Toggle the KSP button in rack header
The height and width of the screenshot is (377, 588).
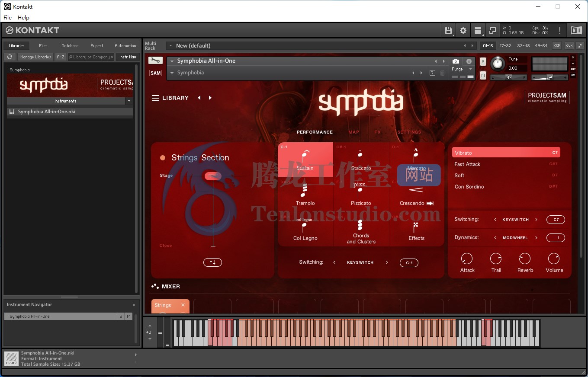[x=557, y=45]
